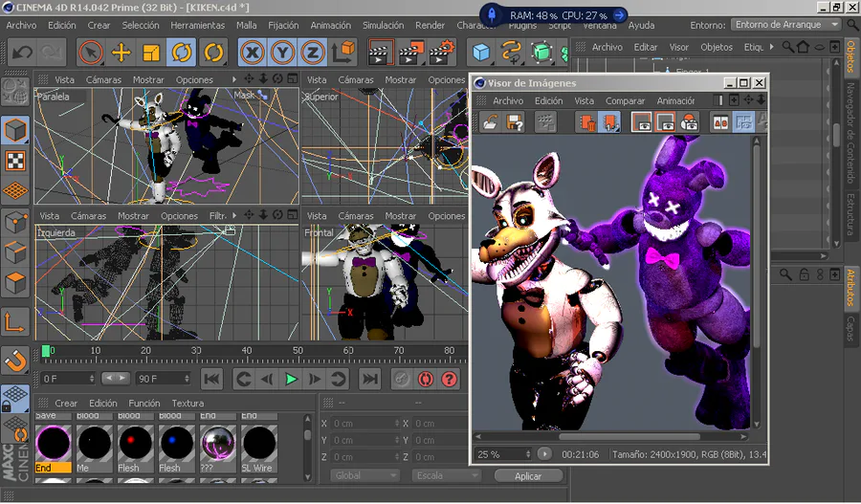Click Render to Picture Viewer icon
861x504 pixels.
pyautogui.click(x=411, y=53)
